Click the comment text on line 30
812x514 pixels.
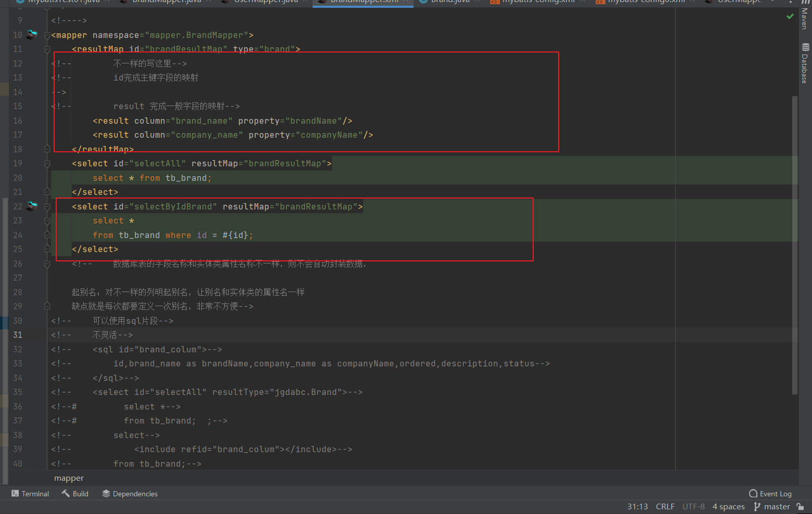point(133,321)
